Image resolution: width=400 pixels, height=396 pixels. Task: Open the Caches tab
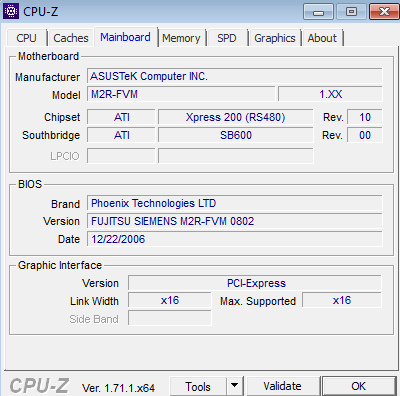(x=71, y=38)
